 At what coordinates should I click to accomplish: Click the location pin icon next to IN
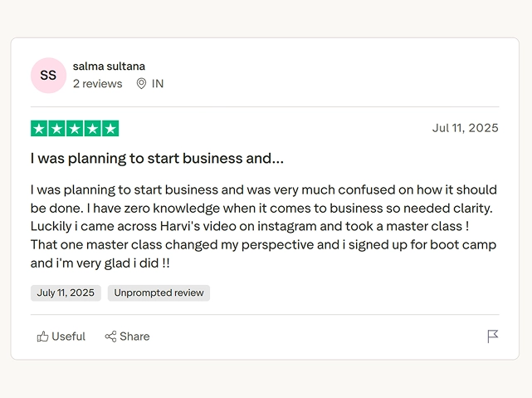tap(141, 84)
